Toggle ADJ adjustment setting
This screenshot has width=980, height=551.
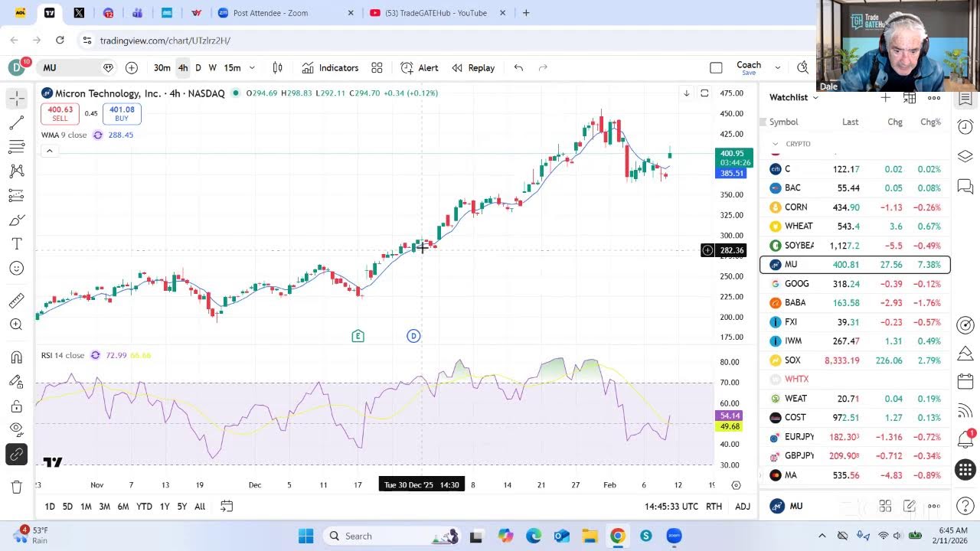coord(743,507)
